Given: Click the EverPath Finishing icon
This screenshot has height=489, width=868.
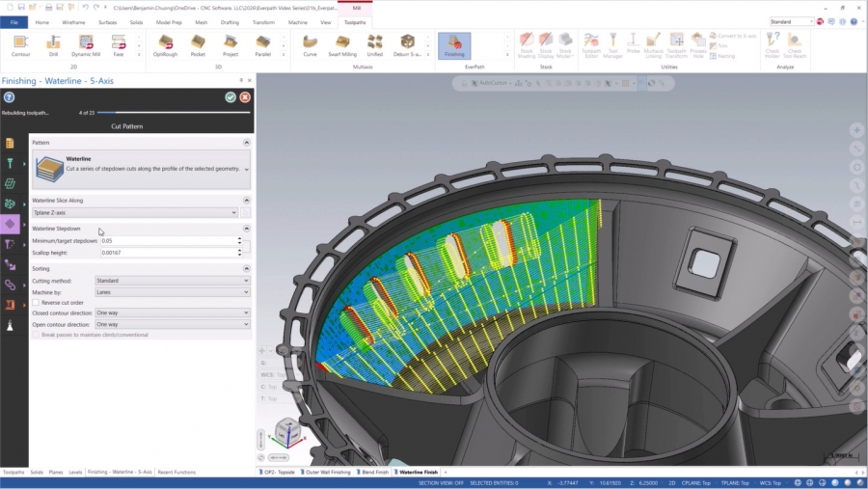Looking at the screenshot, I should [454, 45].
